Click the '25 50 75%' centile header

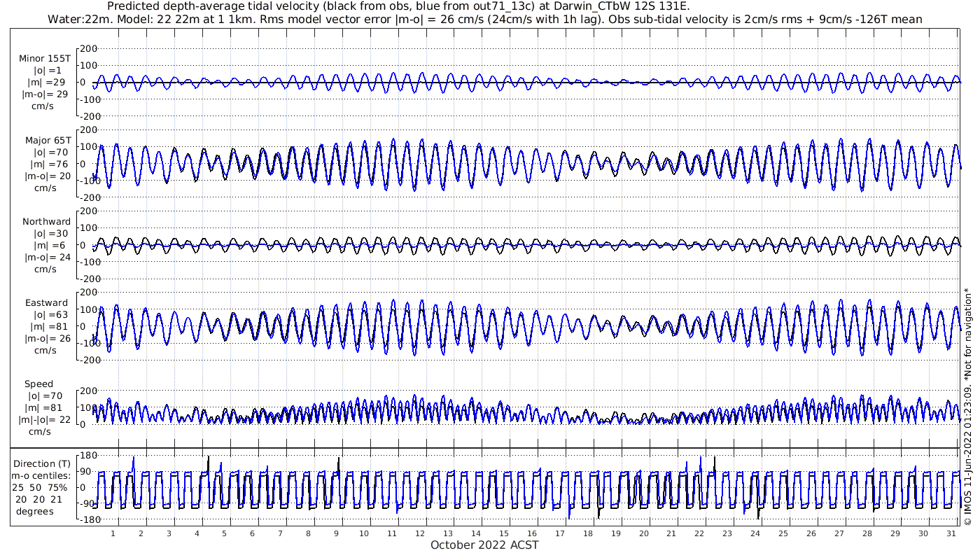40,488
